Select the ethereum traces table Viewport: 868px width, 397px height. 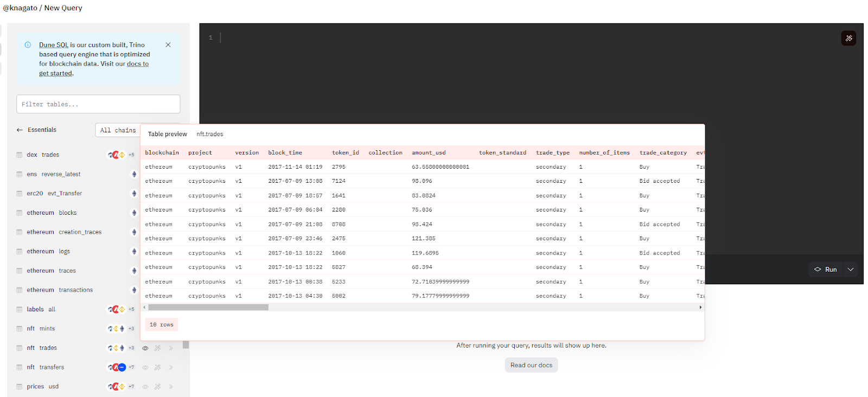click(x=51, y=271)
